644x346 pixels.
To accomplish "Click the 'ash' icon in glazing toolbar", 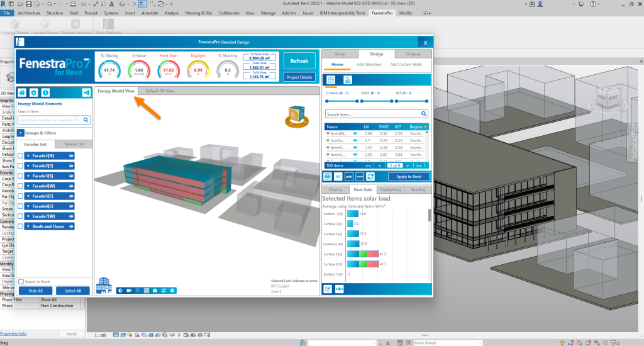I will [348, 177].
